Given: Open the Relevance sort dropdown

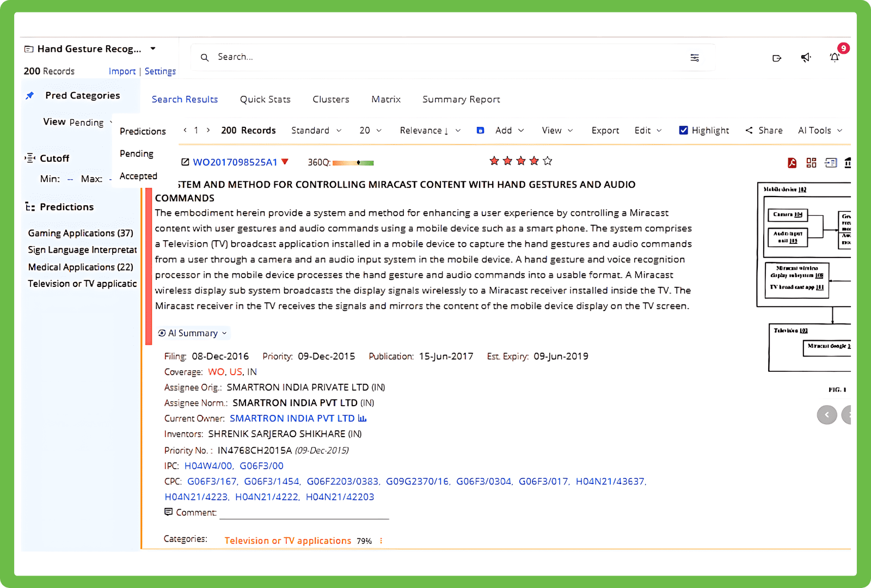Looking at the screenshot, I should (430, 131).
